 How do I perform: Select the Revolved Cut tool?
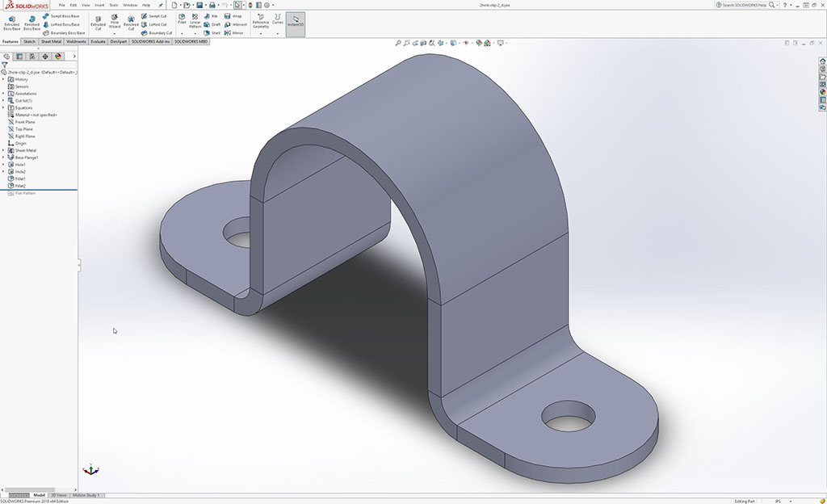tap(131, 21)
